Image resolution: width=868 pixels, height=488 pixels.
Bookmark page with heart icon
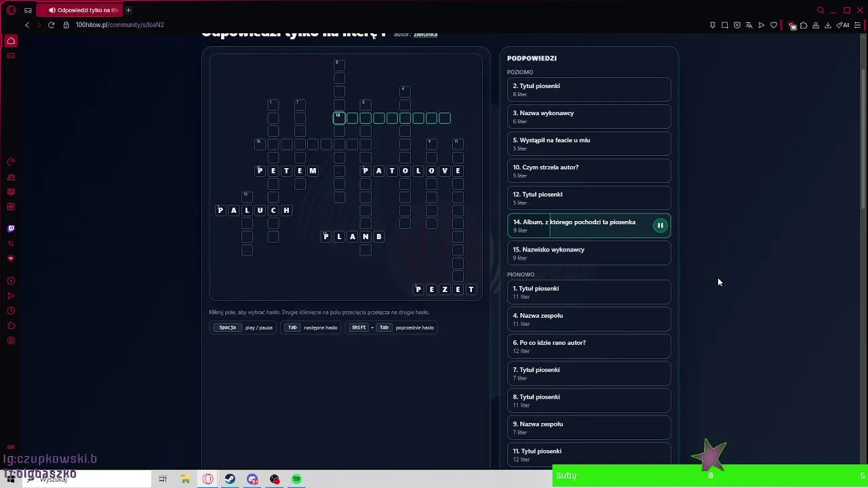(x=774, y=25)
